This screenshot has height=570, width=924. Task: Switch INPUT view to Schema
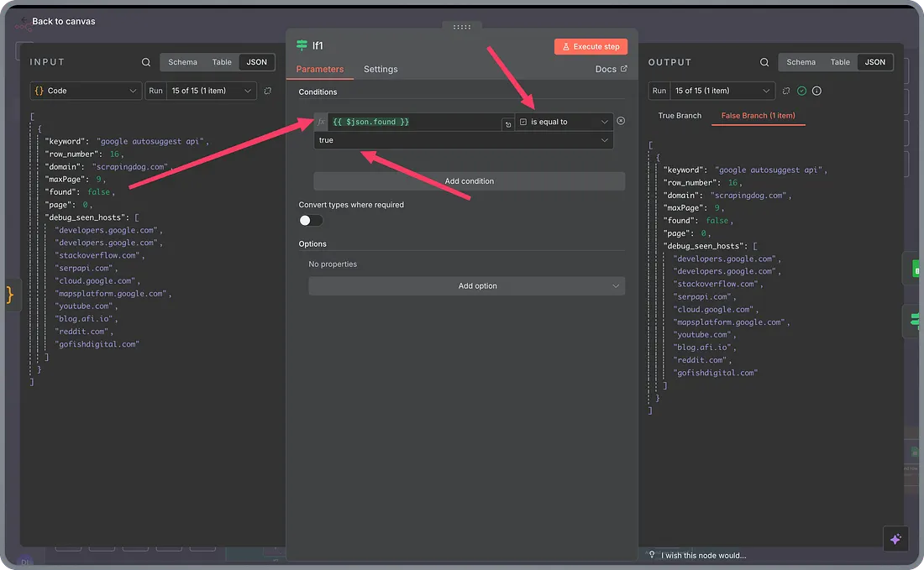coord(182,62)
